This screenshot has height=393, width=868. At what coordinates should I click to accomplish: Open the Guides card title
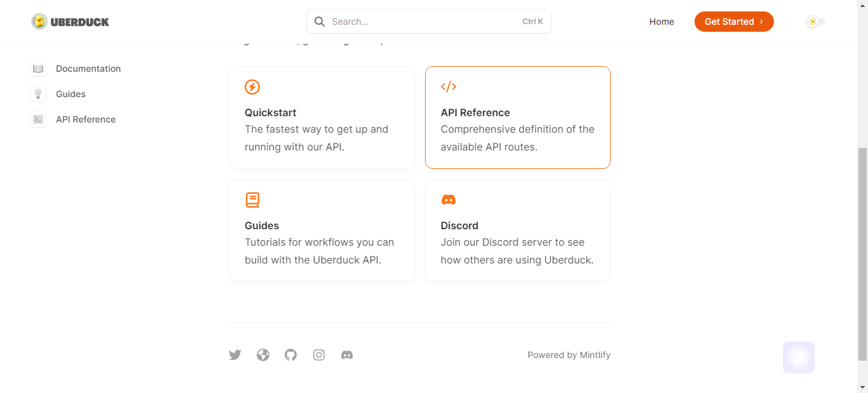pos(262,225)
